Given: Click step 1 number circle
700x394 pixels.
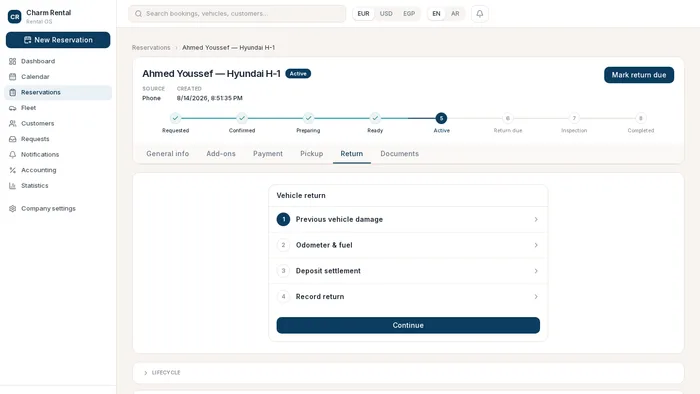Looking at the screenshot, I should pos(283,220).
